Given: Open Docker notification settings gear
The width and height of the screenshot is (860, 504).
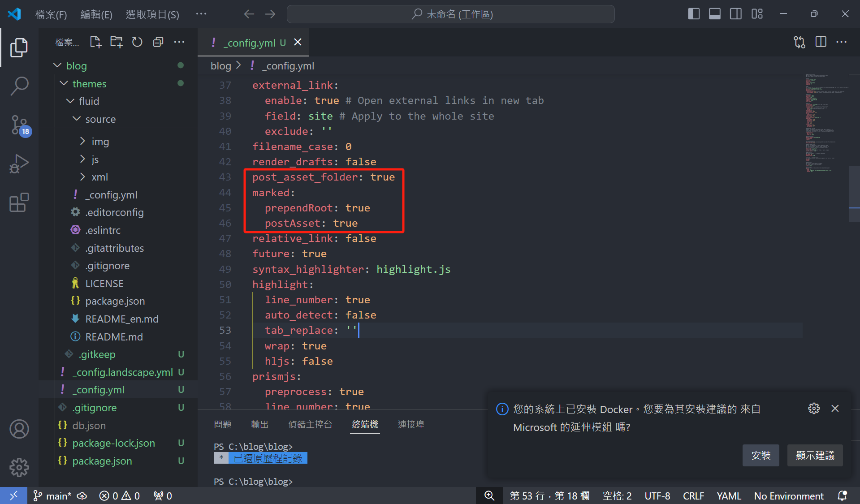Looking at the screenshot, I should pyautogui.click(x=814, y=409).
